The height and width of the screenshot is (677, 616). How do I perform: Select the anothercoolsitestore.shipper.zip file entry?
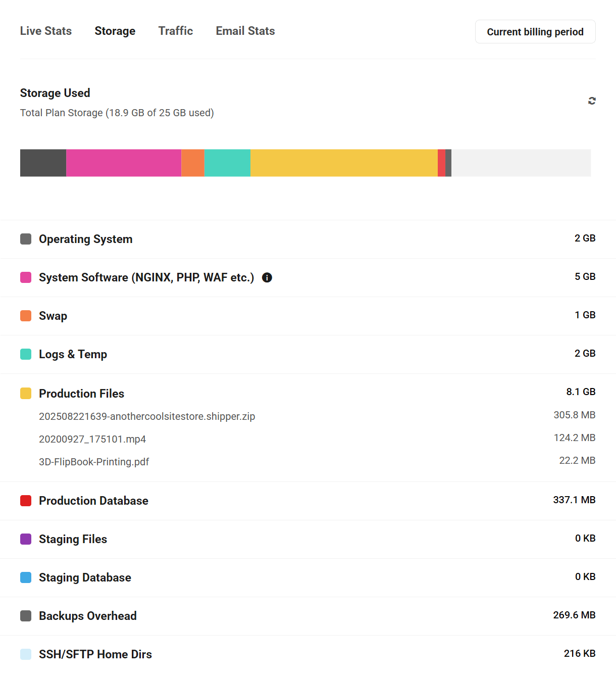(x=147, y=416)
